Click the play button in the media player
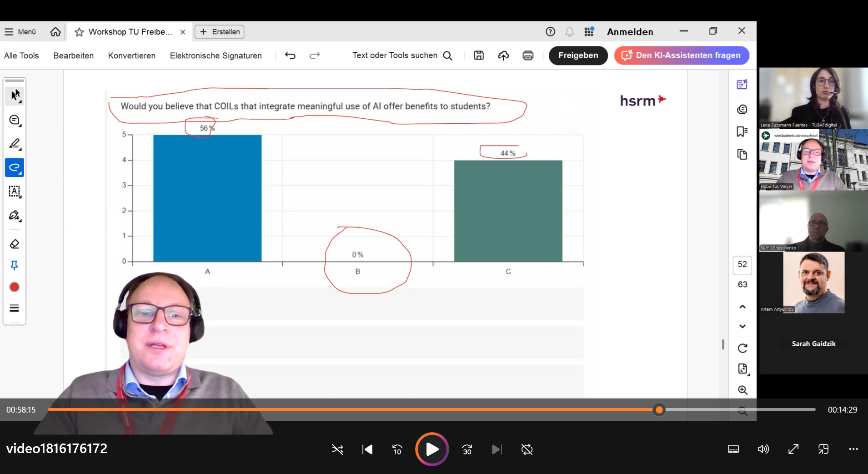The width and height of the screenshot is (868, 474). click(431, 449)
